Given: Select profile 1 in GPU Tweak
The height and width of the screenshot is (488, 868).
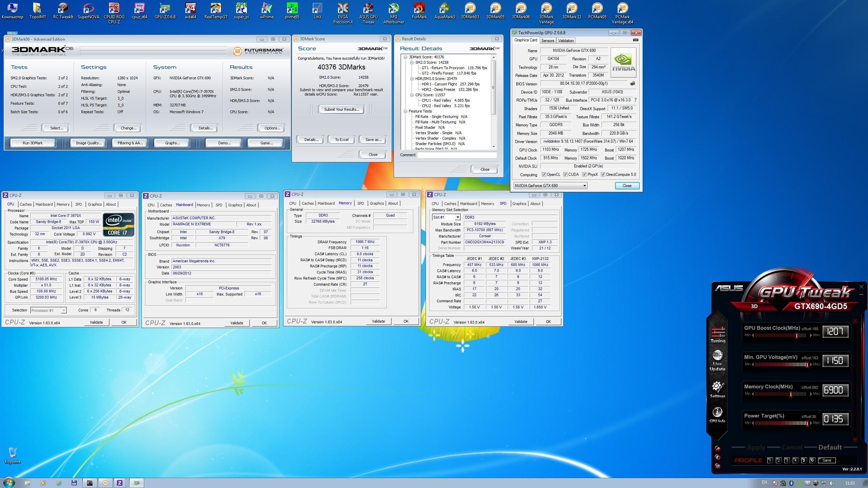Looking at the screenshot, I should [x=770, y=460].
